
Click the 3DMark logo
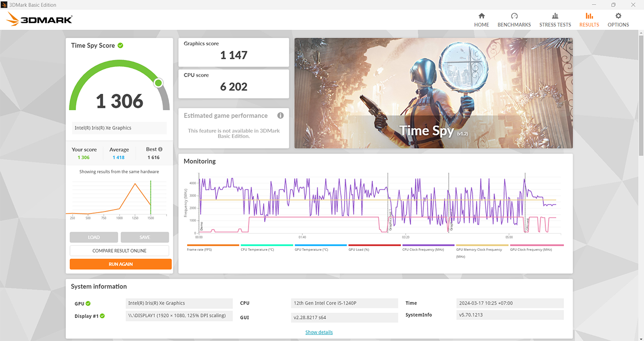point(40,20)
